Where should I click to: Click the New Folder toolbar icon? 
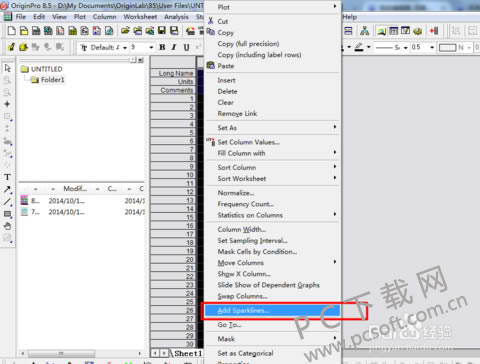click(24, 31)
